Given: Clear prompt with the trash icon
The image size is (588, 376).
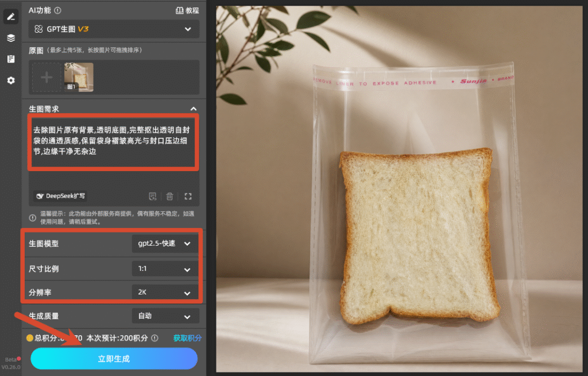Looking at the screenshot, I should [x=169, y=196].
